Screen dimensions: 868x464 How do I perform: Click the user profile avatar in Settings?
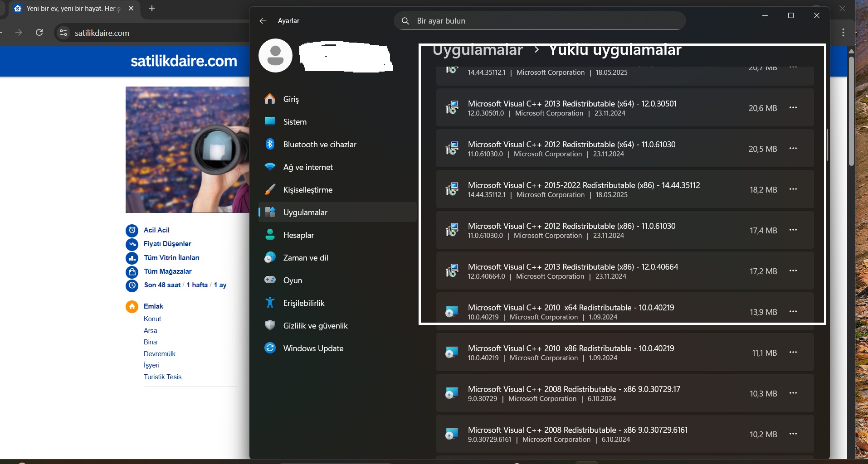click(x=275, y=55)
